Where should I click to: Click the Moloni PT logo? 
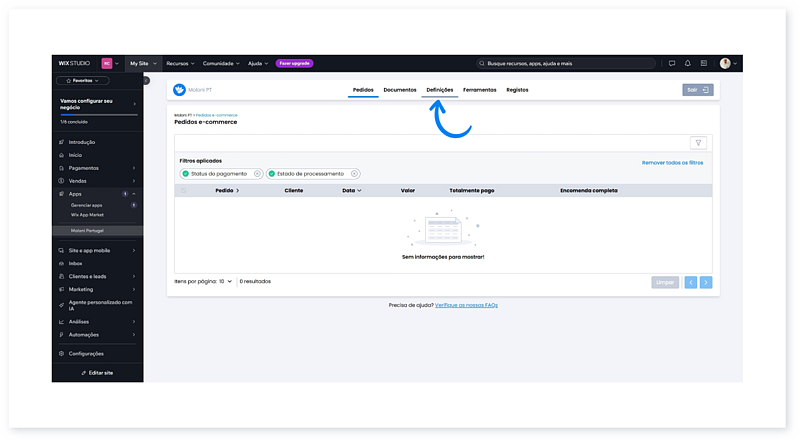tap(180, 90)
